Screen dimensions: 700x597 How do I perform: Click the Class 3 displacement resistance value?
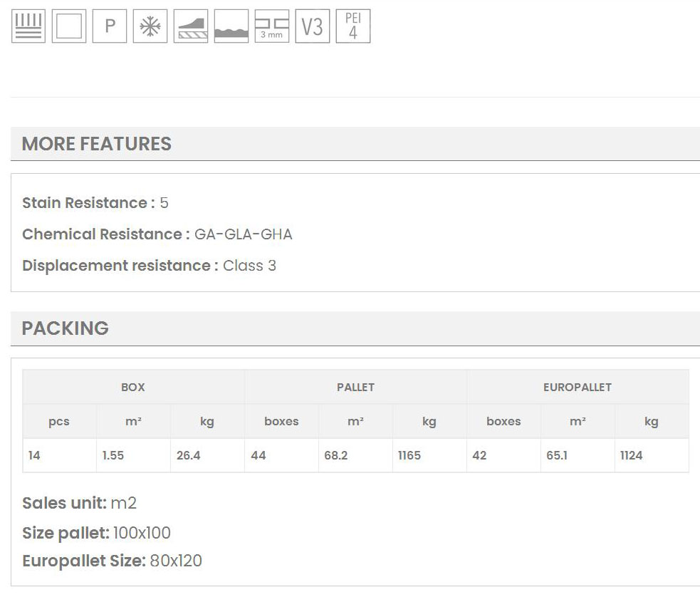[249, 266]
